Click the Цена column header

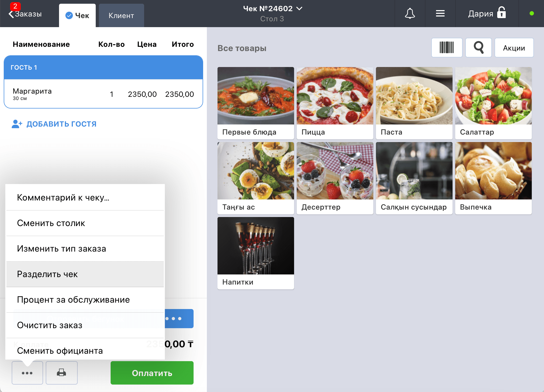147,44
